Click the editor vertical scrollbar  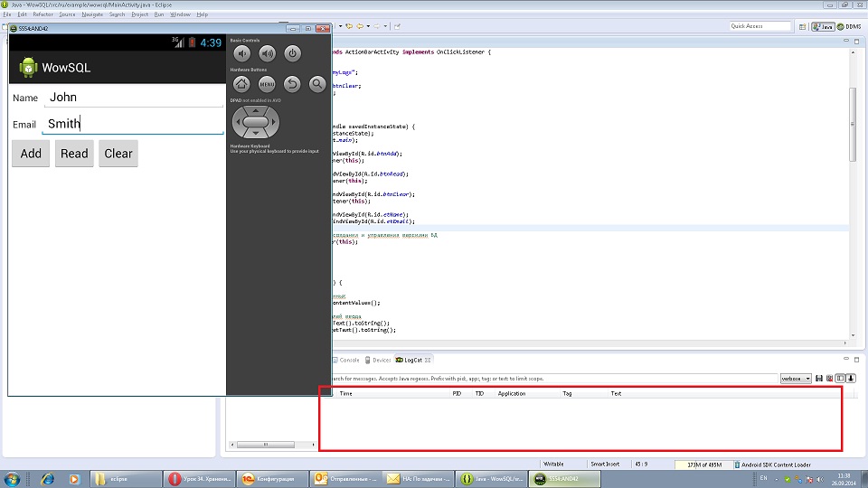pyautogui.click(x=853, y=125)
